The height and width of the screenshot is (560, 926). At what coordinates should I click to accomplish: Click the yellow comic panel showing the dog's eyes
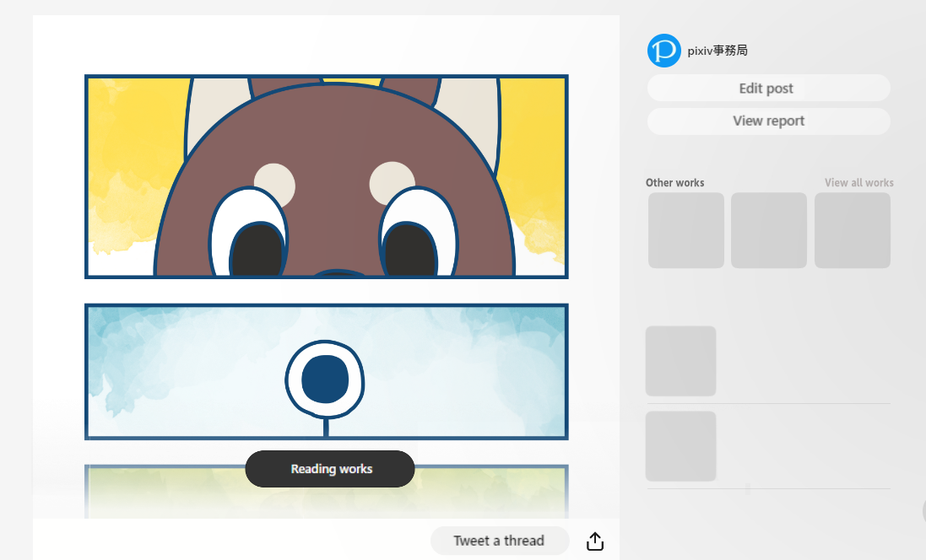click(x=326, y=175)
